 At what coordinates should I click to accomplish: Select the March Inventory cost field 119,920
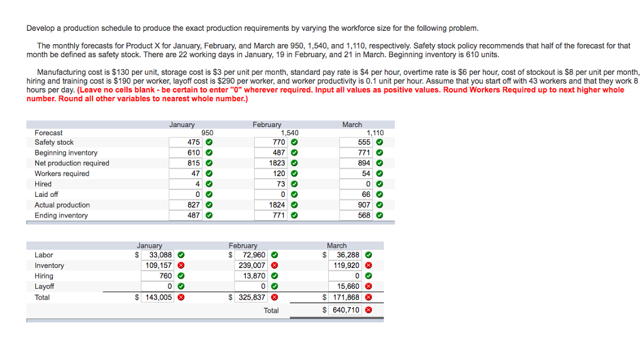[x=345, y=265]
